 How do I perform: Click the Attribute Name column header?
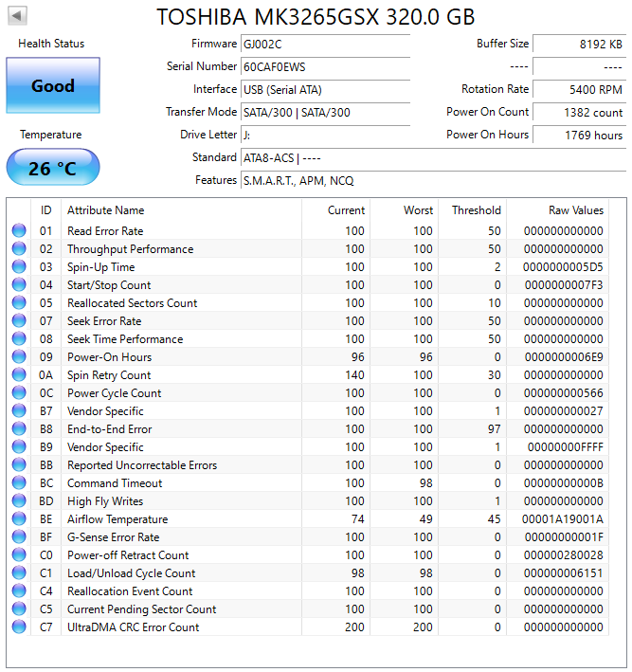pyautogui.click(x=181, y=210)
